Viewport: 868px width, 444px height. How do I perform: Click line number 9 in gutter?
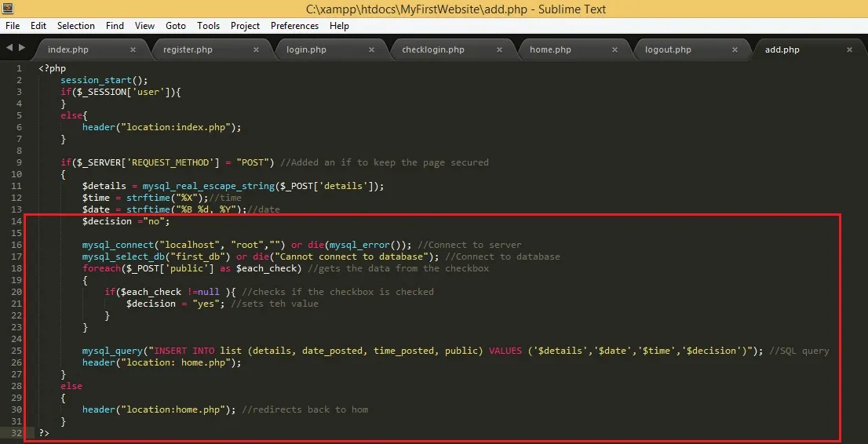(x=20, y=162)
